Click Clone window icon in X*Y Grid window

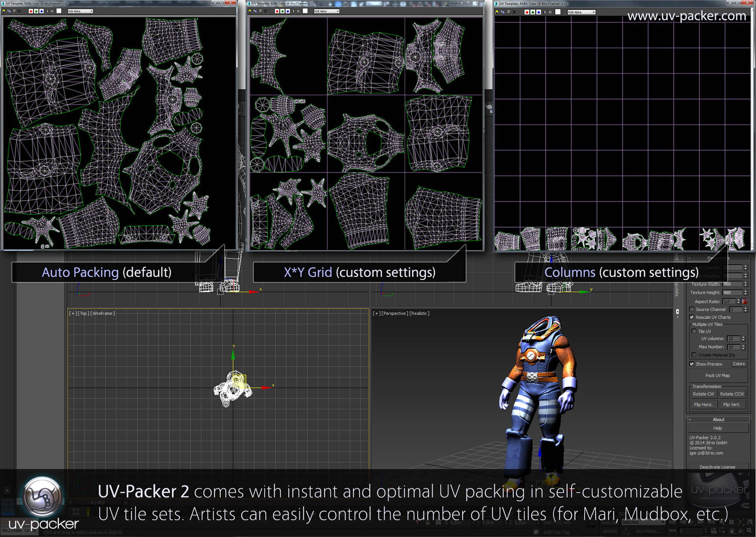[255, 11]
